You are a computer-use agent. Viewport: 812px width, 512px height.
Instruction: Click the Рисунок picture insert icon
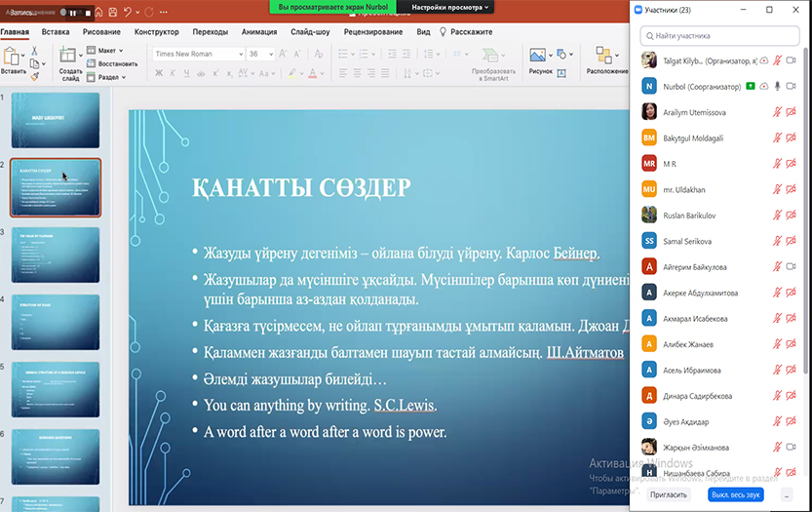[539, 56]
